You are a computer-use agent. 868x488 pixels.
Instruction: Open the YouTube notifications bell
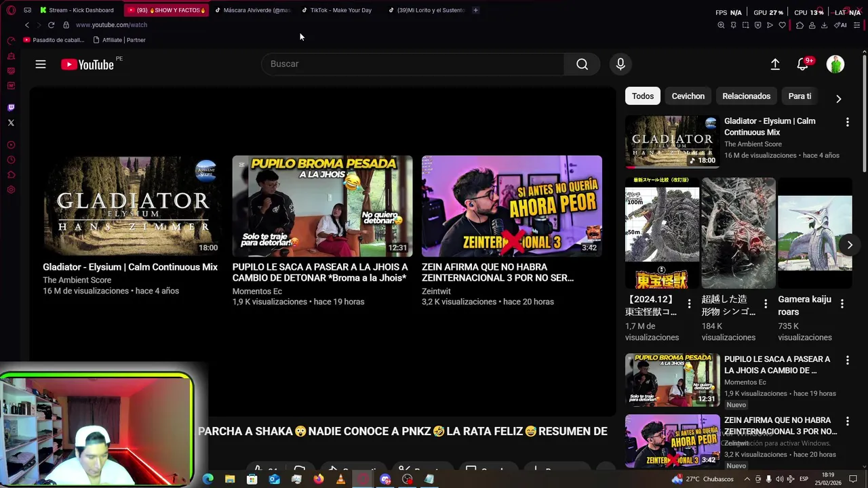[x=803, y=64]
